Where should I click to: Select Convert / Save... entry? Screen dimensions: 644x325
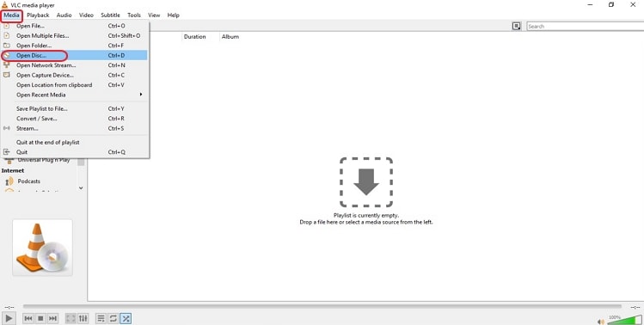(75, 119)
